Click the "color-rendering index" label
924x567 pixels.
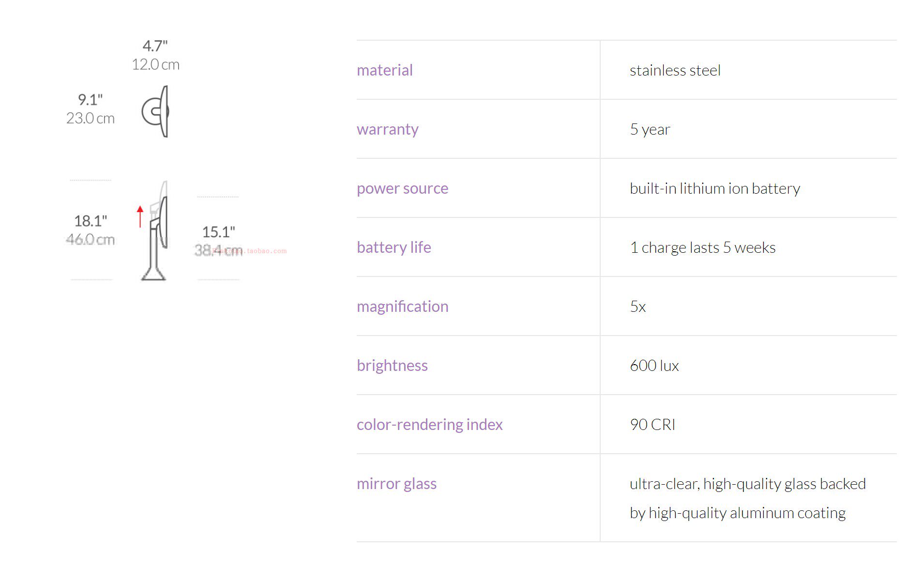coord(429,425)
